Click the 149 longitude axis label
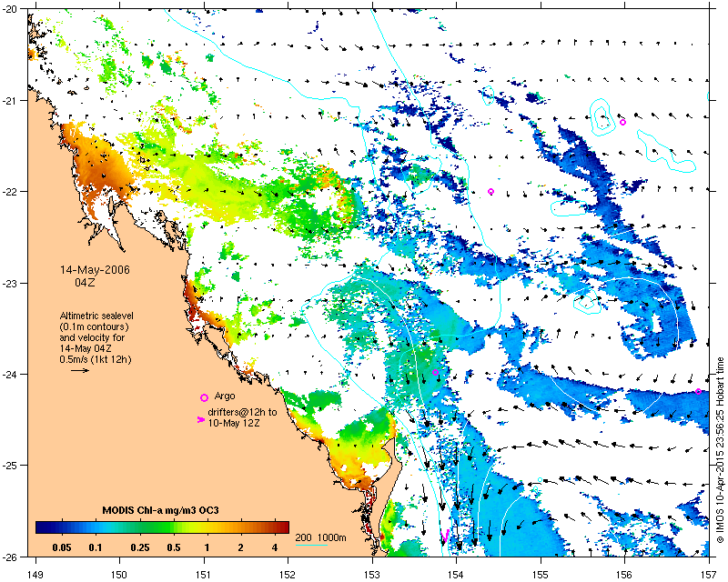The image size is (728, 582). coord(35,575)
